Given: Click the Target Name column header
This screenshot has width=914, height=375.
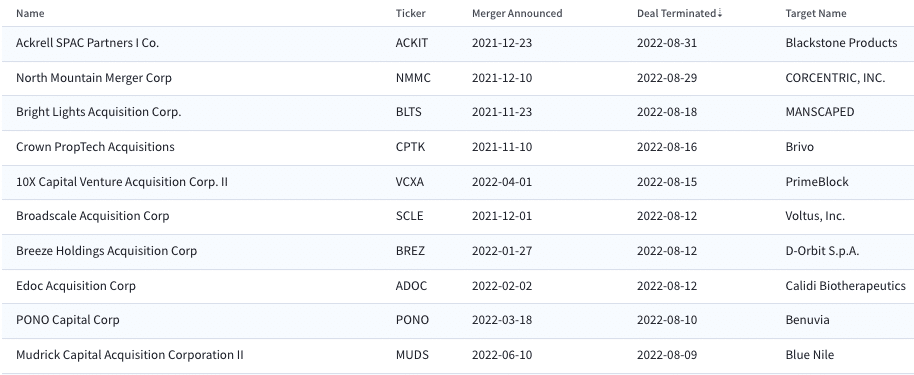Looking at the screenshot, I should [815, 13].
